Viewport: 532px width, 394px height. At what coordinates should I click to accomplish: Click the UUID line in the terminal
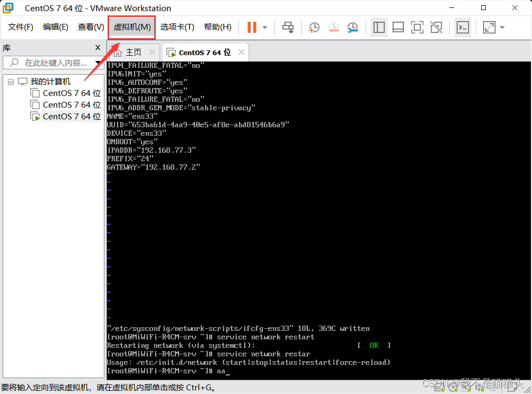click(x=198, y=125)
